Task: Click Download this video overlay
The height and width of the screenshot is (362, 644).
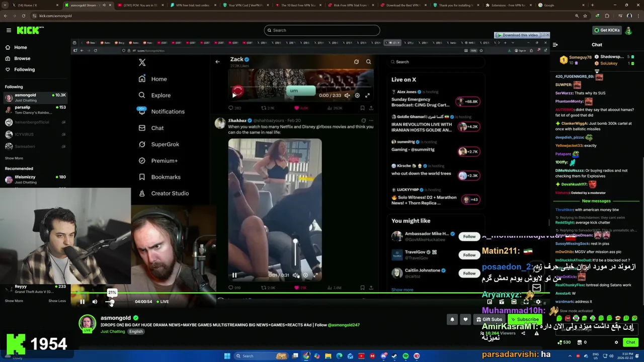Action: pyautogui.click(x=517, y=35)
